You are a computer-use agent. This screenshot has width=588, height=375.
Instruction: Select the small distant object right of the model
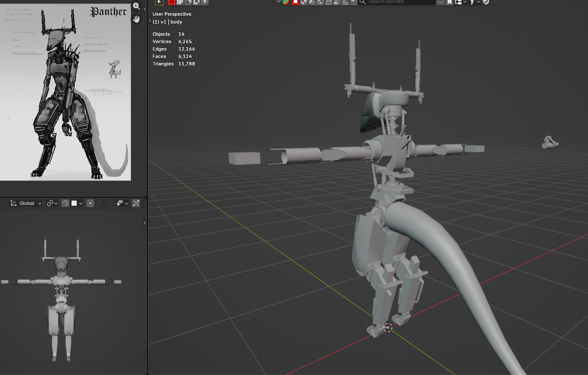click(550, 143)
